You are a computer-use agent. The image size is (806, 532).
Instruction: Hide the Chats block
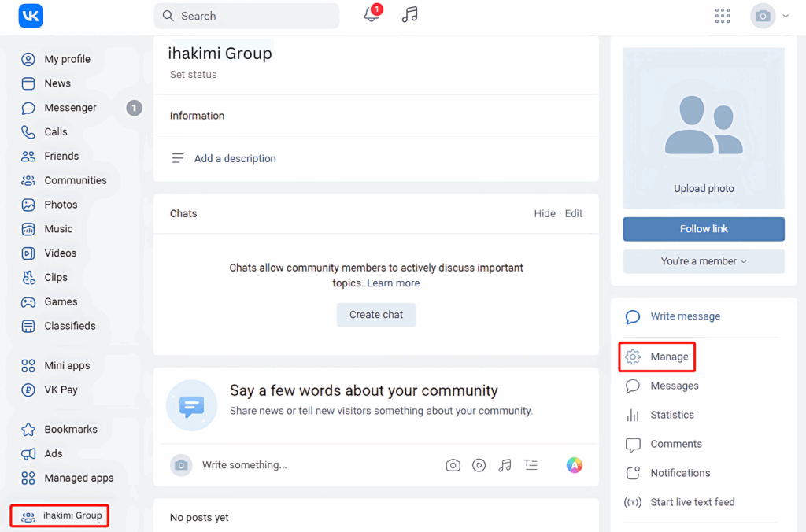(544, 213)
